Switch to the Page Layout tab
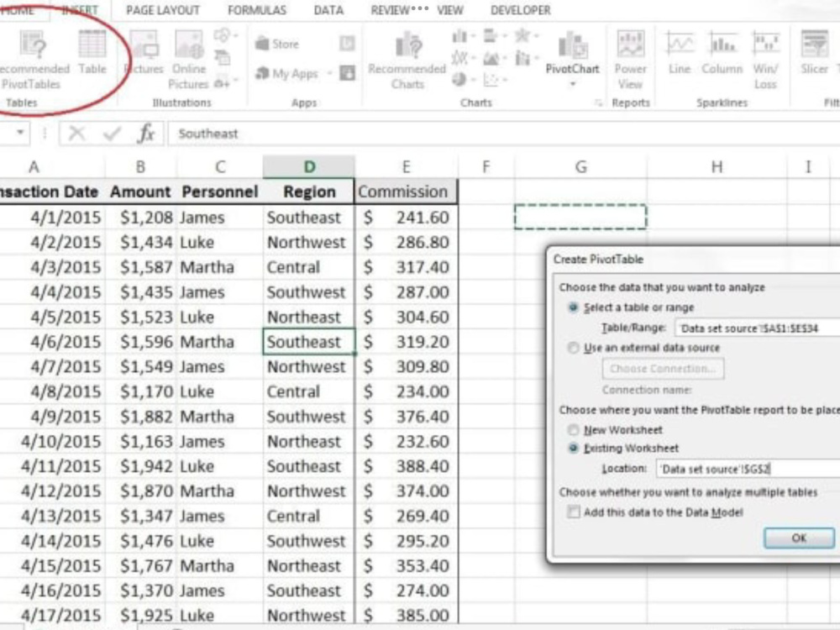Image resolution: width=840 pixels, height=630 pixels. click(163, 10)
